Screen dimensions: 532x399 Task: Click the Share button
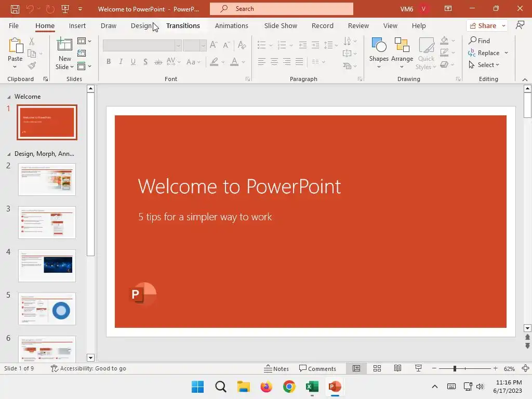point(483,26)
